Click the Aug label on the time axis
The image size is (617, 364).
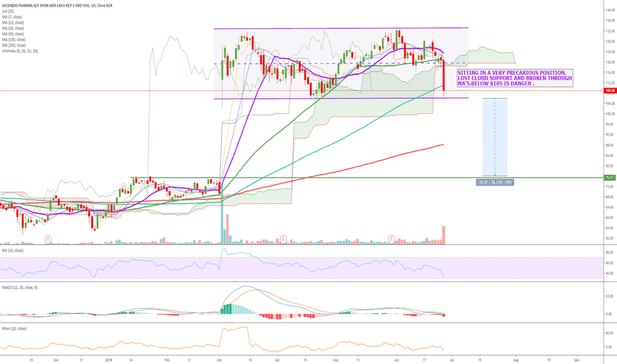click(x=516, y=359)
